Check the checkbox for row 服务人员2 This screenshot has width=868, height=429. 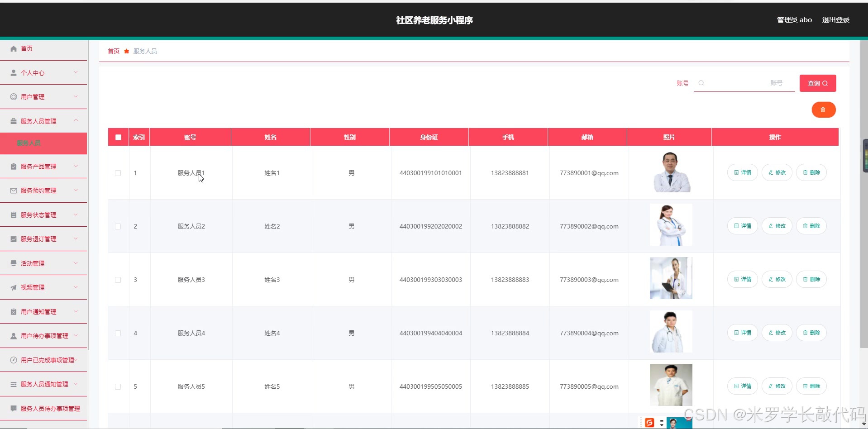point(118,226)
